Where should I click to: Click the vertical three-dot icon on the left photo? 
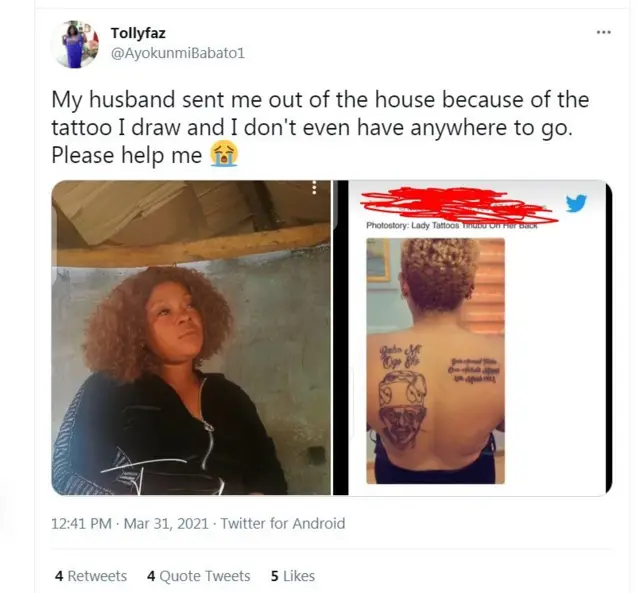[x=314, y=187]
